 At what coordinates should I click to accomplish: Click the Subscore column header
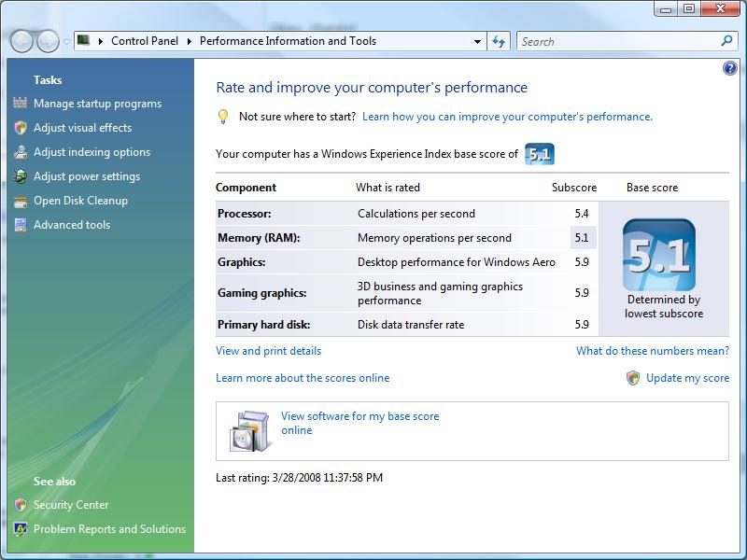[x=574, y=188]
